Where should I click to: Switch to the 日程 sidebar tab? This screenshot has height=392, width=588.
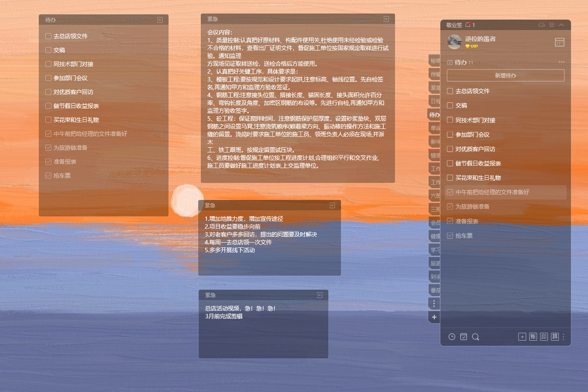[x=434, y=101]
